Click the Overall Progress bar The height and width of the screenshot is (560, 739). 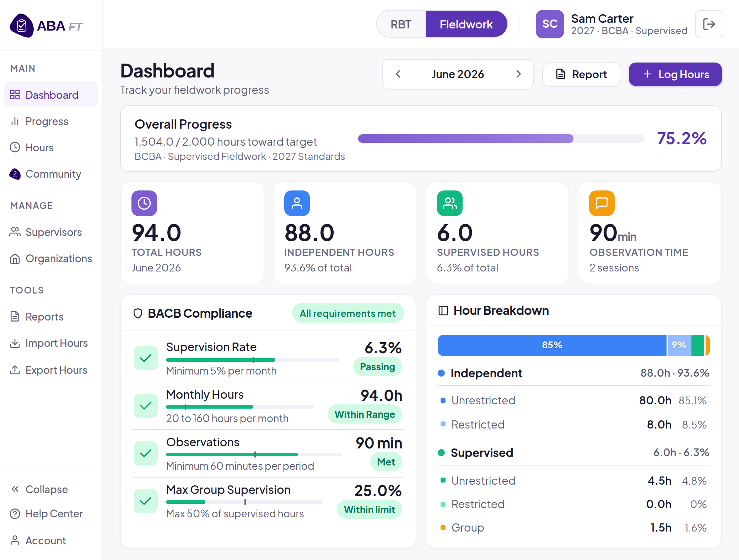pos(501,139)
